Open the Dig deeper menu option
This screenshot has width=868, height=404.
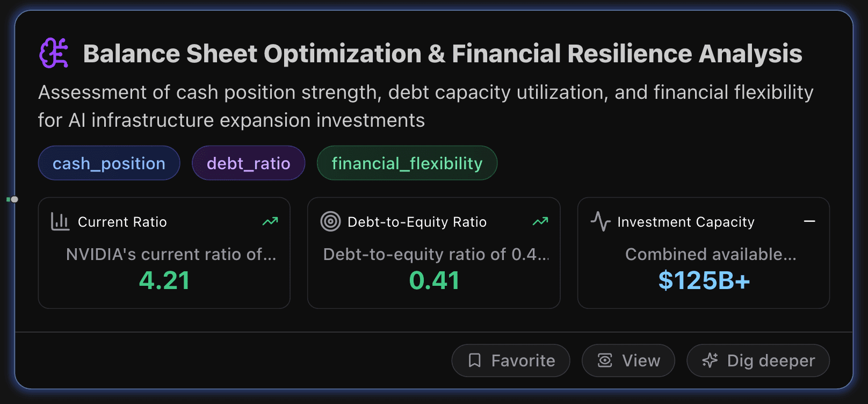point(758,360)
